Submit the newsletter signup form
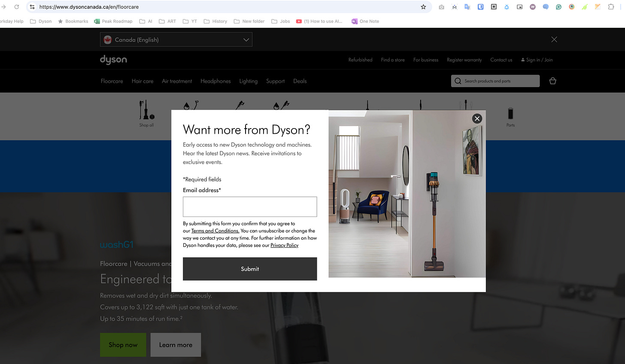625x364 pixels. point(250,269)
